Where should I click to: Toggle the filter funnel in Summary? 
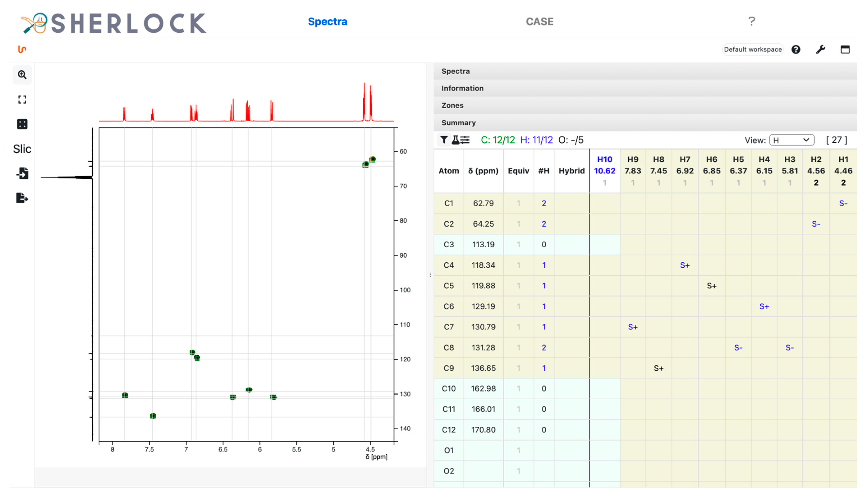(444, 140)
